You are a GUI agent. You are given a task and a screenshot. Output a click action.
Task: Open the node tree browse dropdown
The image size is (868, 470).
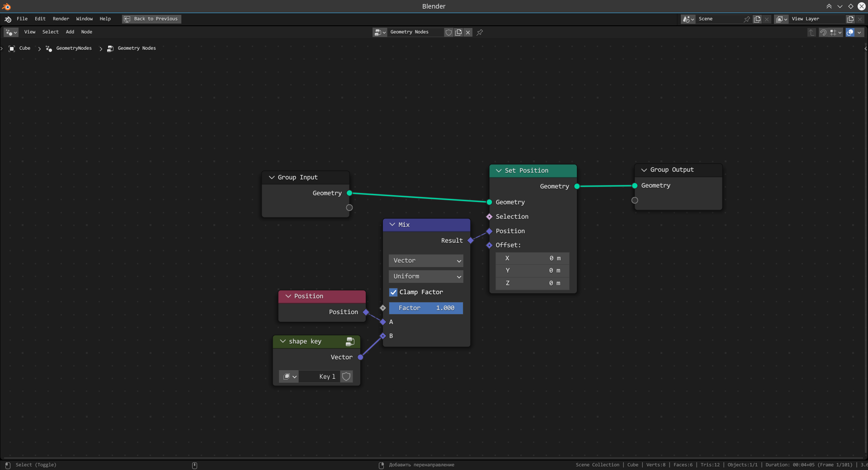(380, 32)
